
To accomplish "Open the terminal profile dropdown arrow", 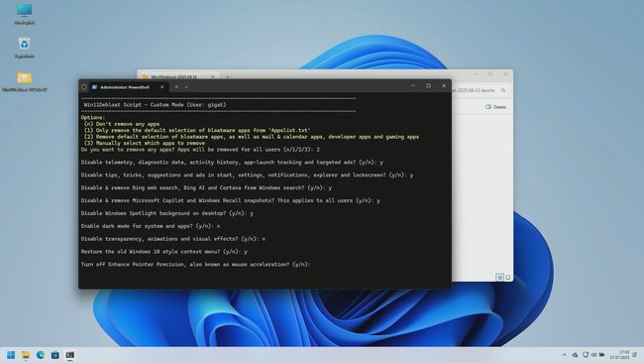I will [186, 87].
